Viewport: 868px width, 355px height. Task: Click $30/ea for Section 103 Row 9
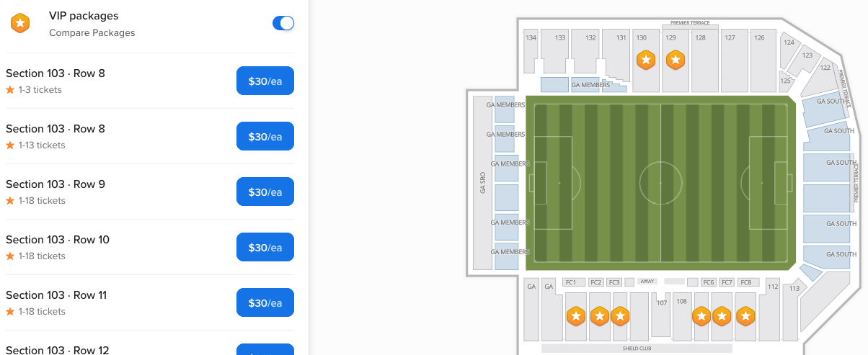coord(265,192)
